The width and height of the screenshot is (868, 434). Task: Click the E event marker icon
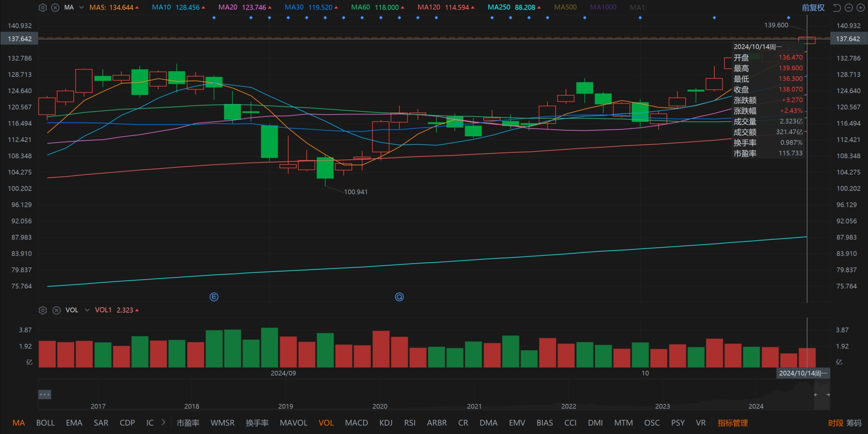tap(214, 297)
